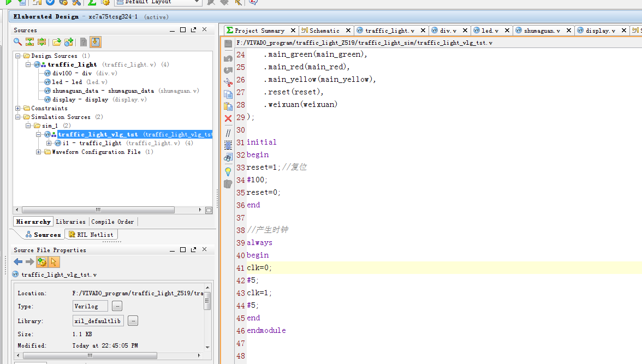Open the Default Layout dropdown

pyautogui.click(x=158, y=2)
